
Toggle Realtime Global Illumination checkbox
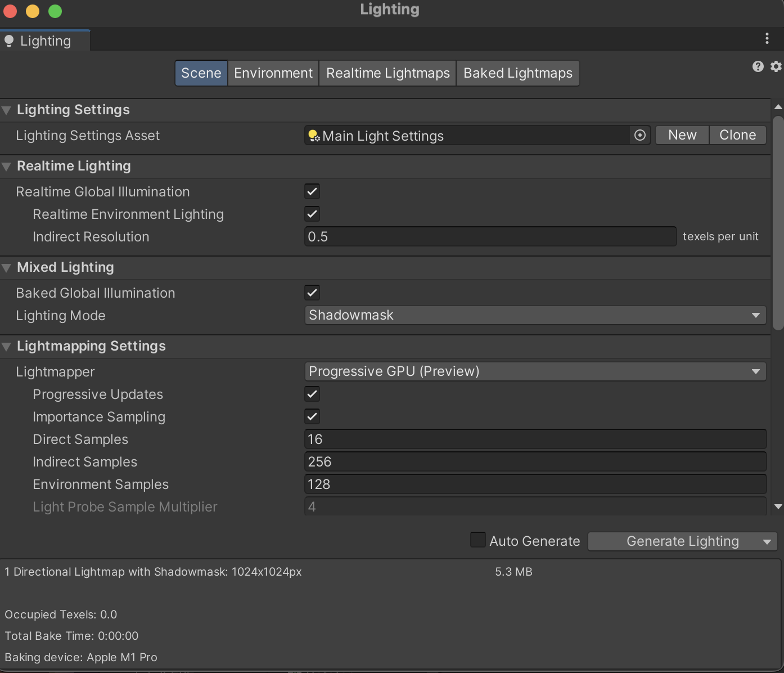[312, 191]
